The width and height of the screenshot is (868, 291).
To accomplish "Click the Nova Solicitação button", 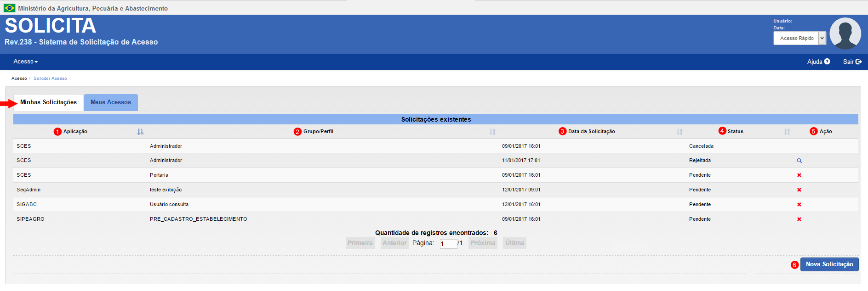I will pos(829,264).
